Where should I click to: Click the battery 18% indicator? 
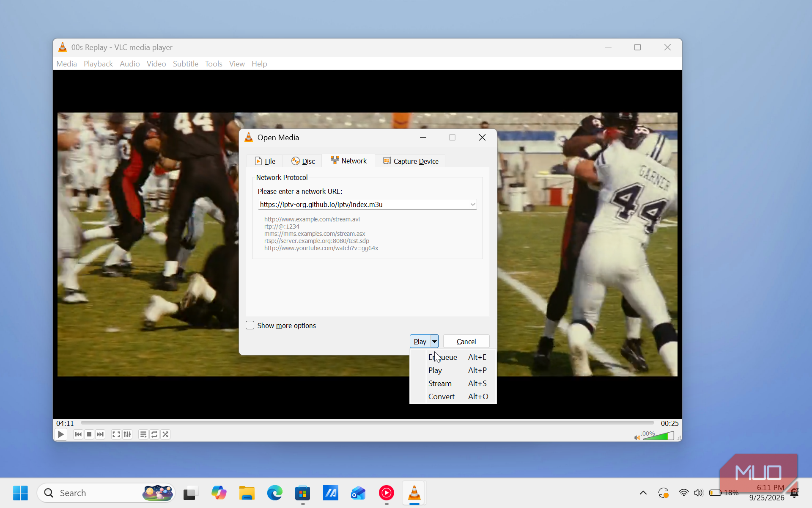(724, 493)
